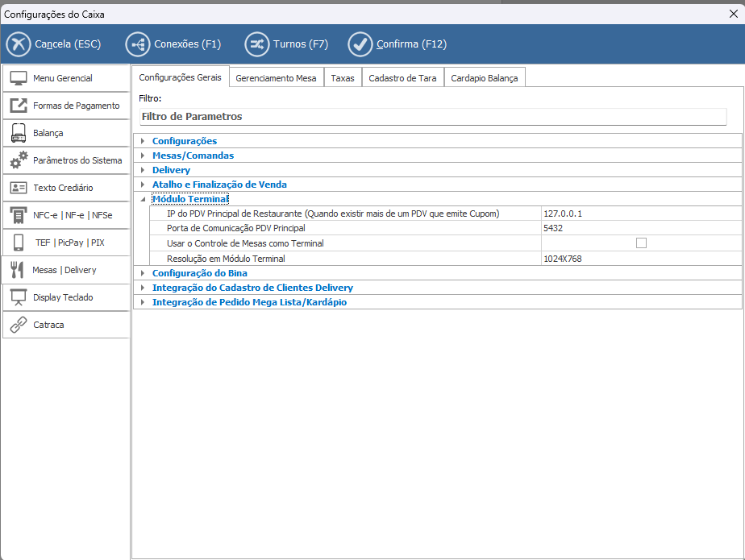Click the Filtro de Parametros field
The image size is (745, 560).
[x=432, y=117]
